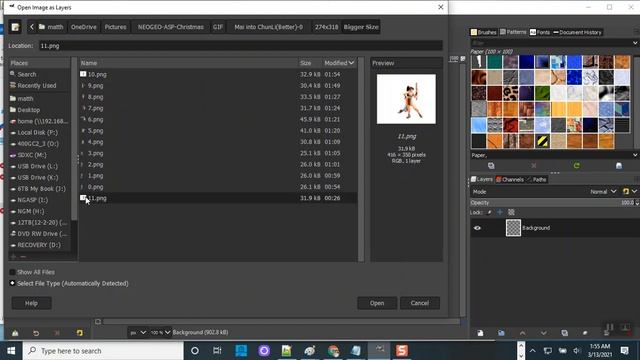This screenshot has width=640, height=360.
Task: Click the Cancel button
Action: click(420, 303)
